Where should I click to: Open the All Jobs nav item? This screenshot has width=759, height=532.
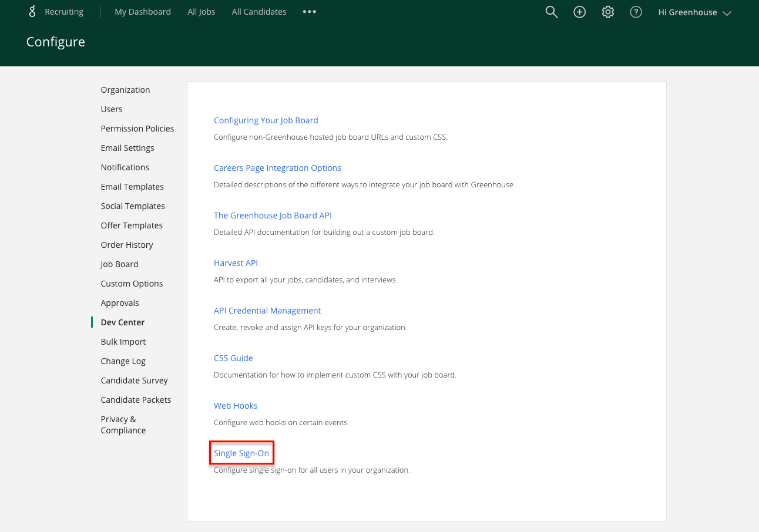(x=201, y=12)
